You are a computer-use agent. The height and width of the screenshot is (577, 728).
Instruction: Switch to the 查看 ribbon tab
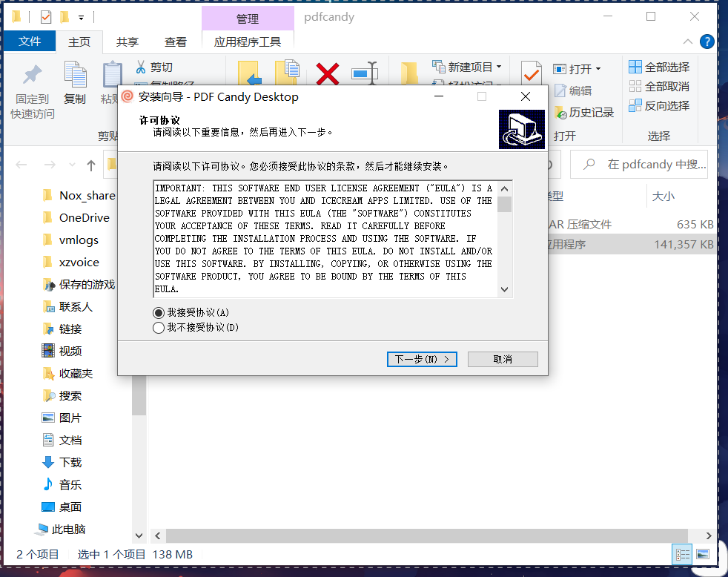tap(176, 42)
